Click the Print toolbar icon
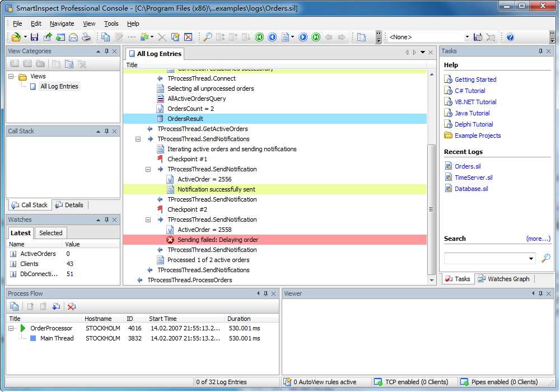Screen dimensions: 560x392 (86, 38)
